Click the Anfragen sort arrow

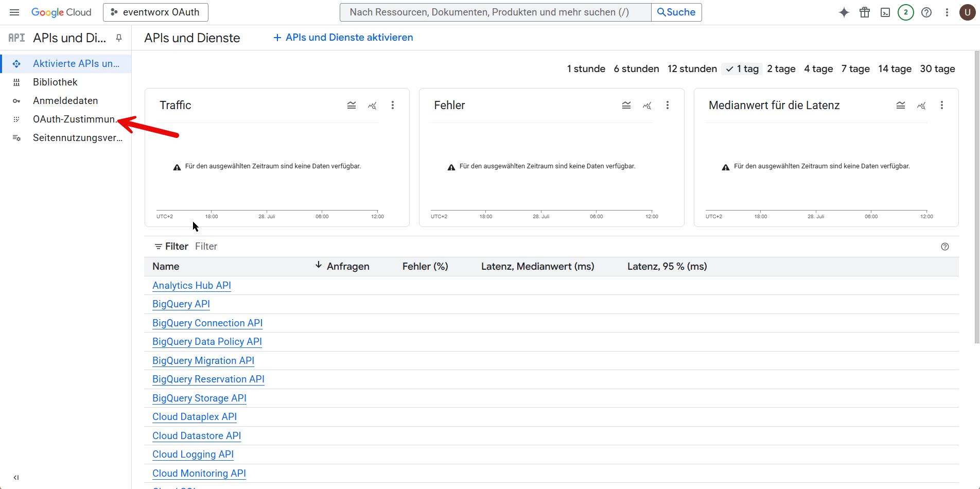319,265
